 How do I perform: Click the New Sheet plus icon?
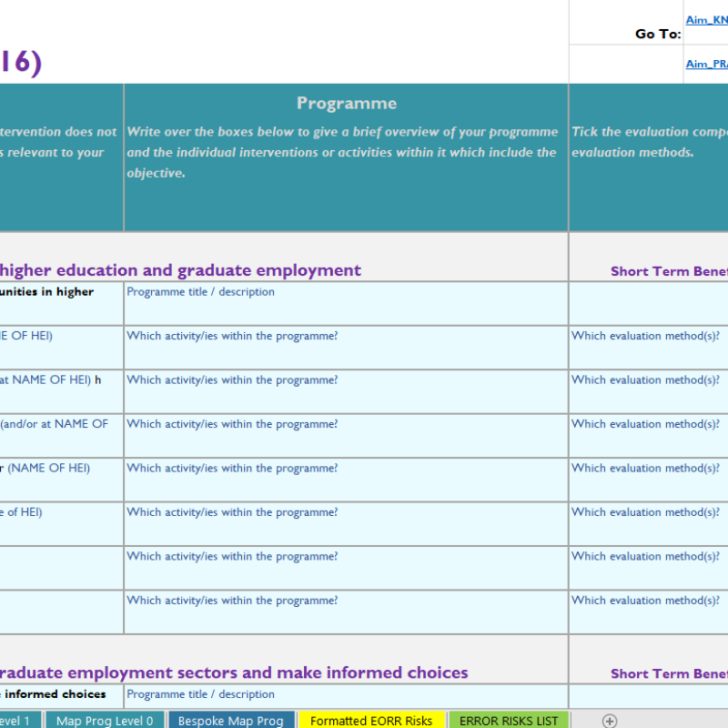pos(610,721)
